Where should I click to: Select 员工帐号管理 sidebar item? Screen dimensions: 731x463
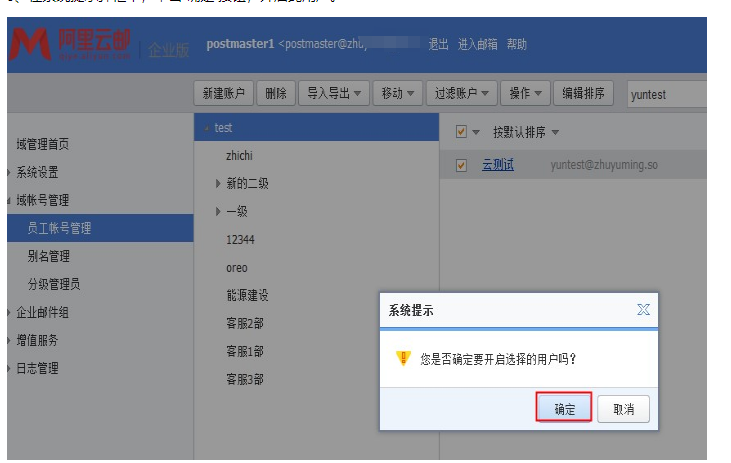(x=100, y=228)
